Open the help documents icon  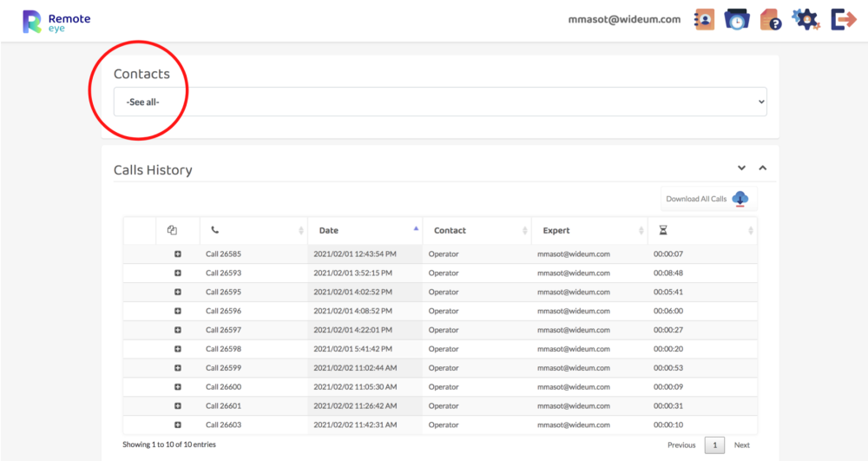pyautogui.click(x=771, y=19)
